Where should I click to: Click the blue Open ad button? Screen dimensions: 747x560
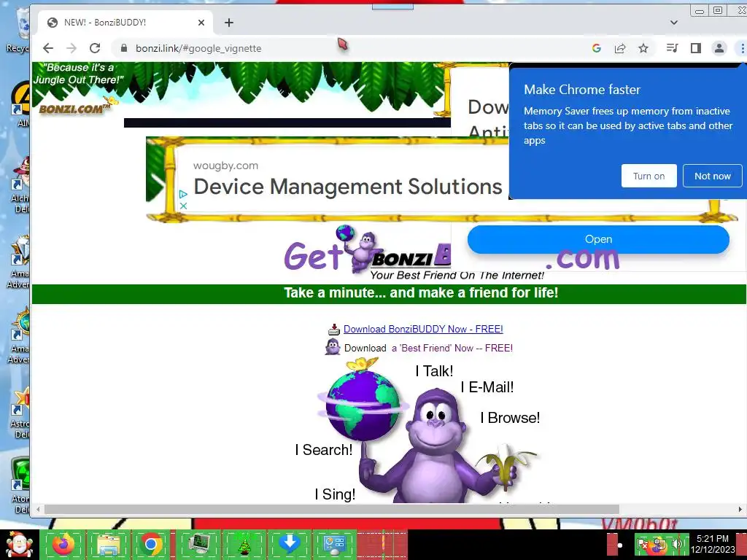(598, 239)
